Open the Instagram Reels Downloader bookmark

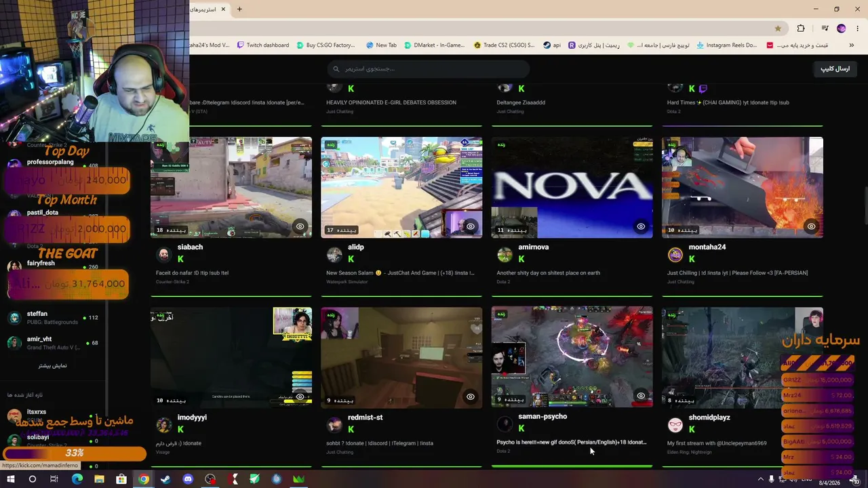(x=726, y=45)
